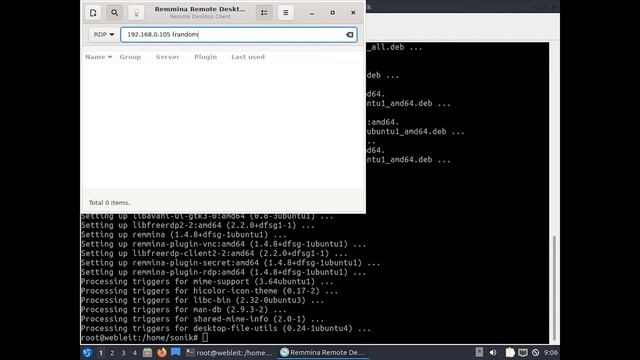Launch the file manager from the taskbar

click(148, 353)
